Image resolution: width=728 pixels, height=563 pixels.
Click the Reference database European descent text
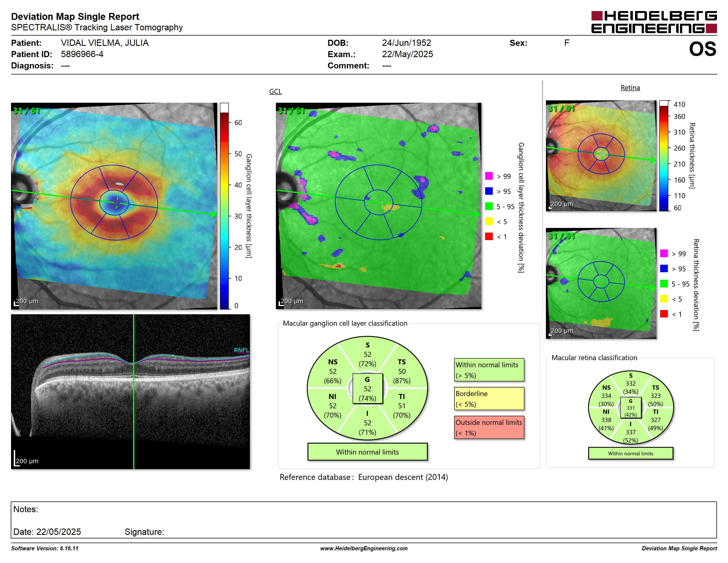(364, 477)
